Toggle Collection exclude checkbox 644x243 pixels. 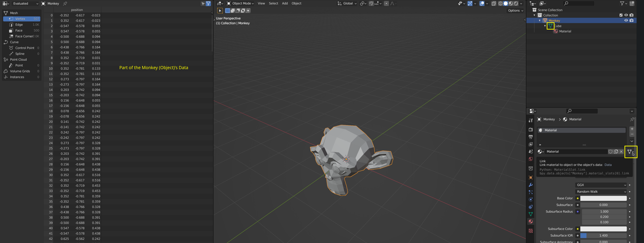point(621,15)
